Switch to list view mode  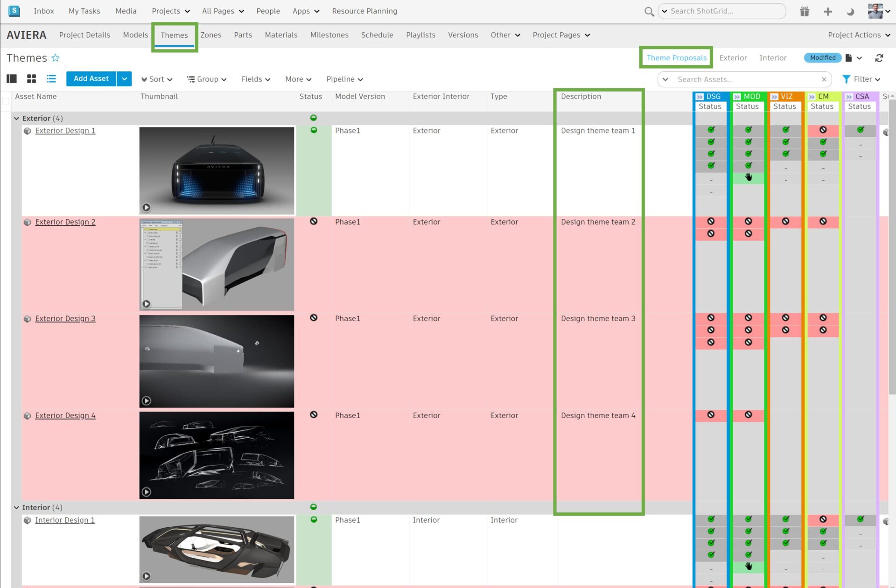(51, 79)
